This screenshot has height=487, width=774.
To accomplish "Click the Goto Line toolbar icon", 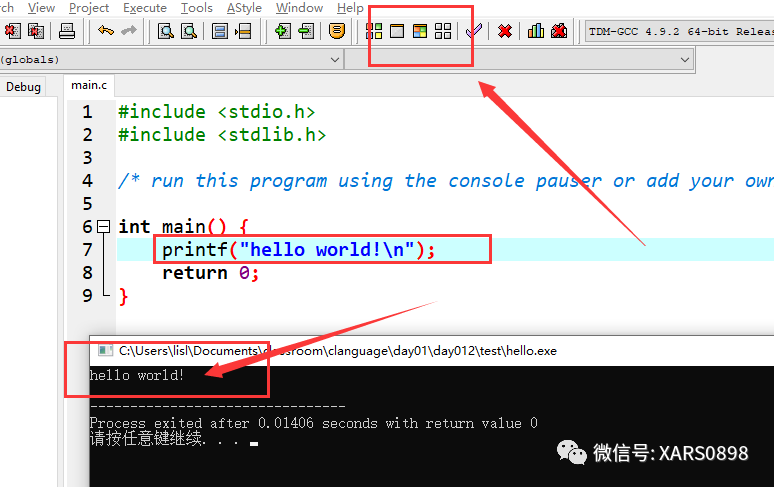I will [x=243, y=31].
